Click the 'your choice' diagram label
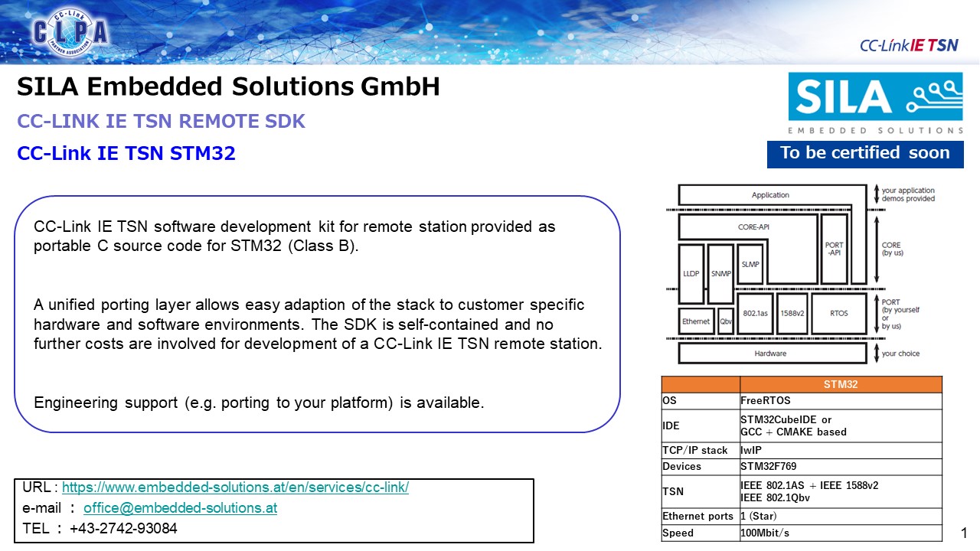This screenshot has height=551, width=980. (900, 354)
